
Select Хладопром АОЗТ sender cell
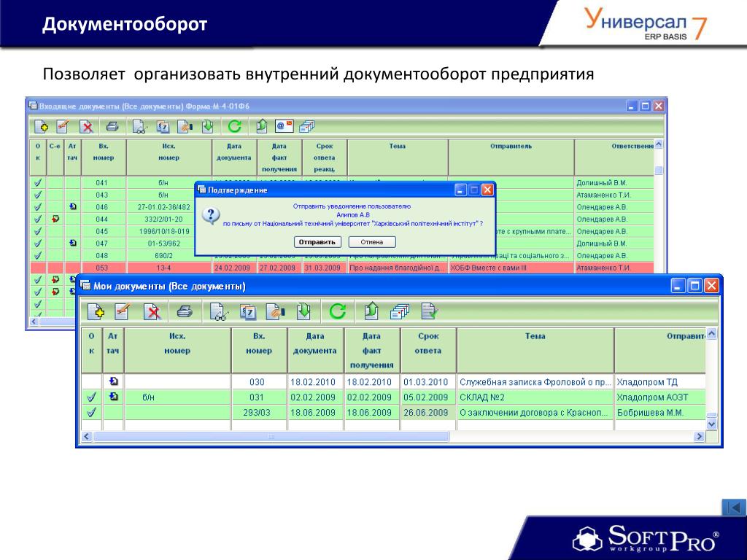660,397
